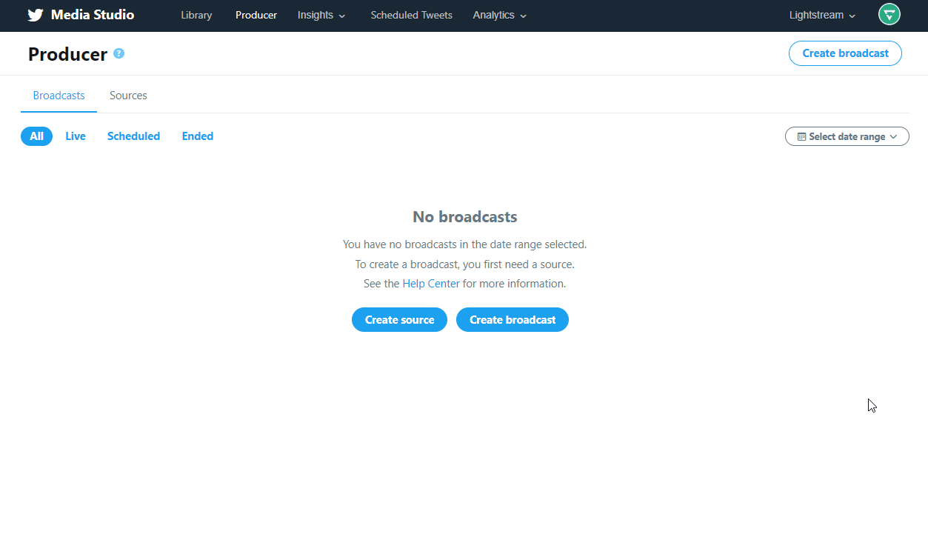Open the account avatar menu
Image resolution: width=928 pixels, height=560 pixels.
(889, 14)
